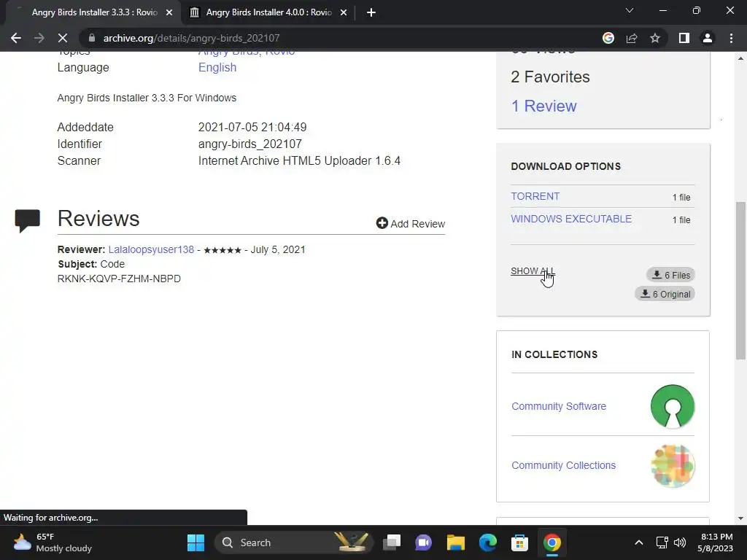Show hidden system tray icons

point(639,542)
